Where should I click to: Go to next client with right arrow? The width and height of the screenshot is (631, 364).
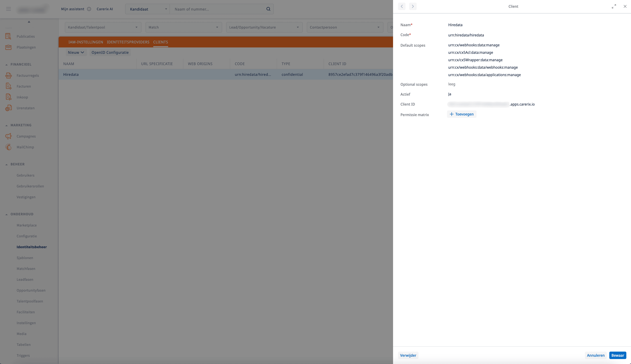tap(413, 7)
